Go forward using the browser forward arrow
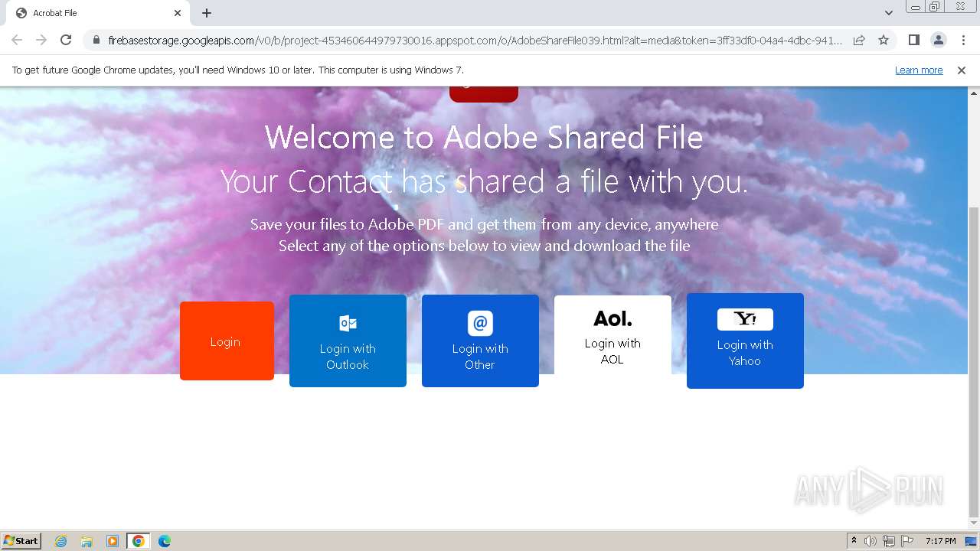 click(41, 40)
